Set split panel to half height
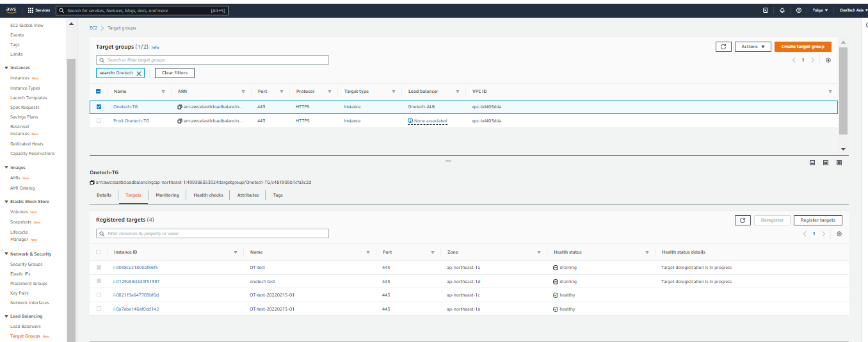This screenshot has height=342, width=868. (826, 163)
